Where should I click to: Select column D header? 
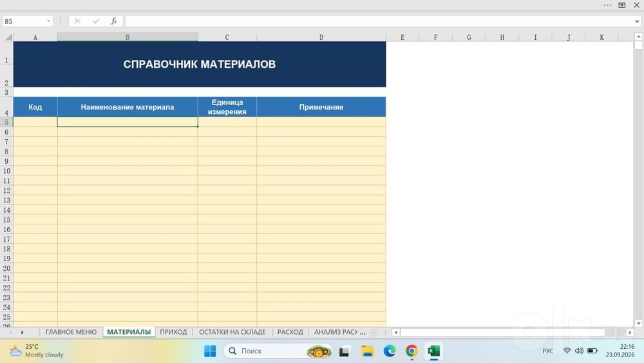pos(321,37)
